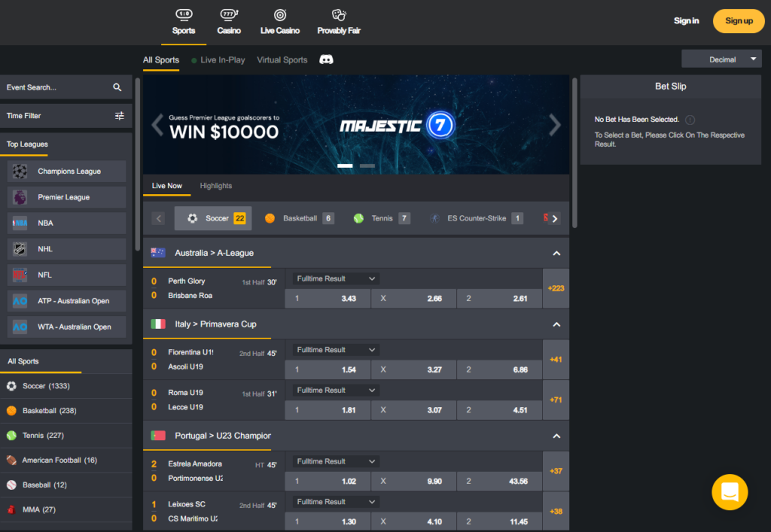Open Fulltime Result dropdown for Leixoes SC match
Viewport: 771px width, 532px height.
(x=336, y=502)
